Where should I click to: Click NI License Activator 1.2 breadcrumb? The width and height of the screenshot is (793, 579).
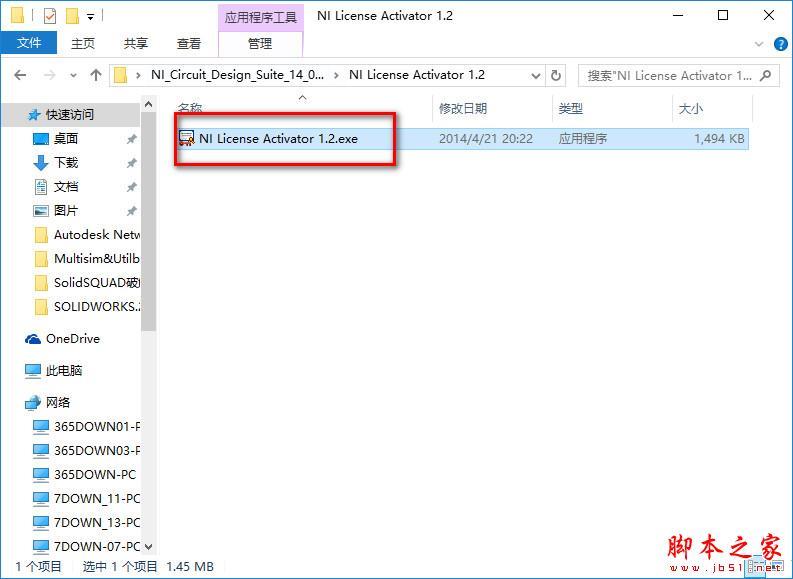417,75
